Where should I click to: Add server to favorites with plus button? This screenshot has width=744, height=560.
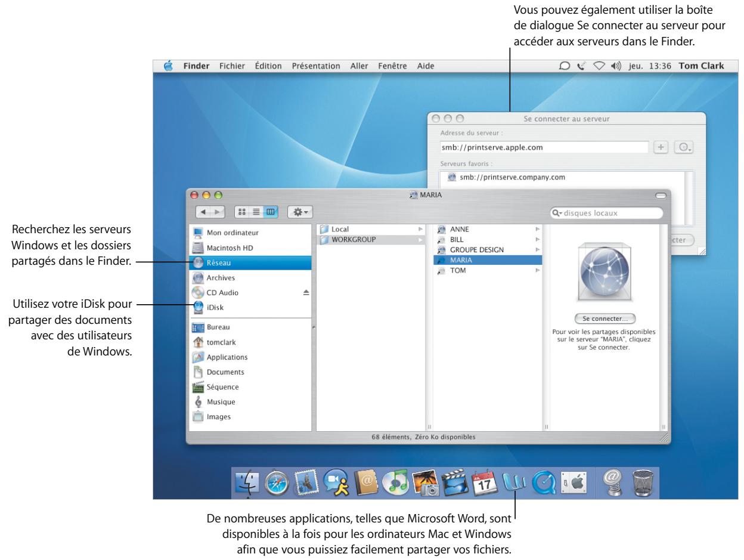[661, 147]
